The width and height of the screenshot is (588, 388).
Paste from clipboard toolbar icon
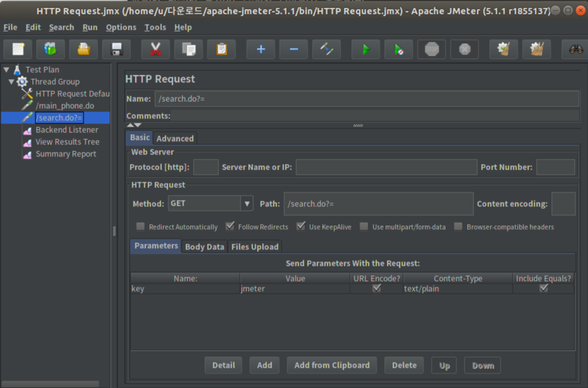(x=222, y=49)
